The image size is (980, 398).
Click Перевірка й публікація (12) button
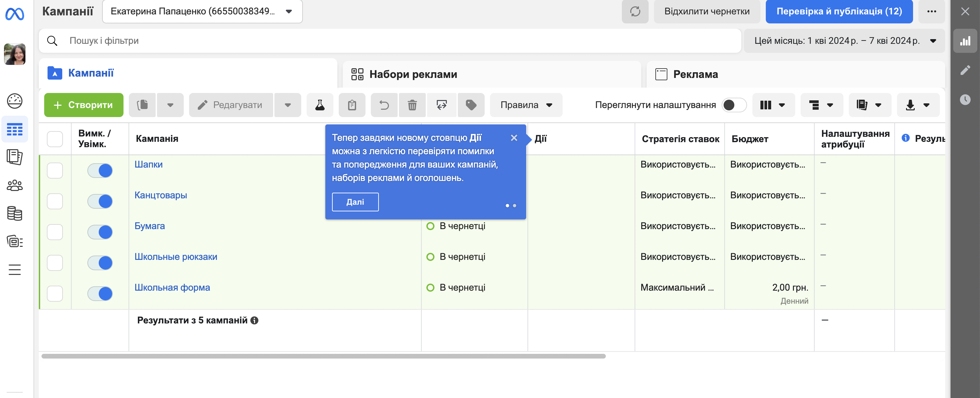(839, 11)
